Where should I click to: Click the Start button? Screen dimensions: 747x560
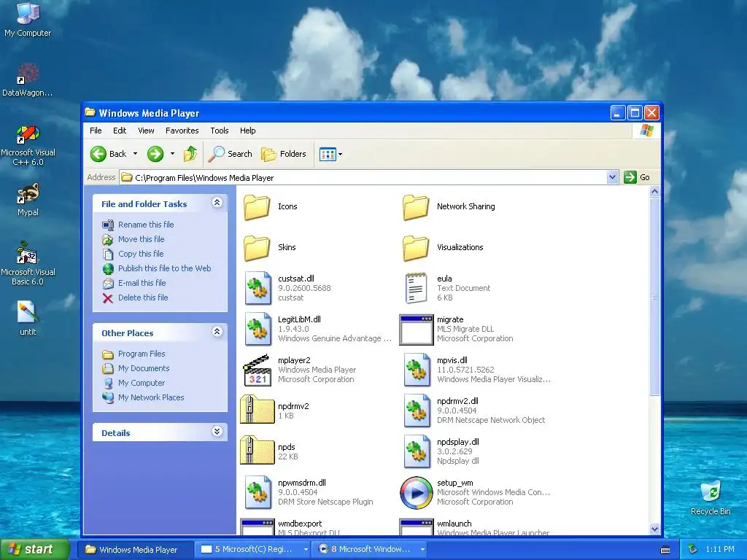click(35, 549)
